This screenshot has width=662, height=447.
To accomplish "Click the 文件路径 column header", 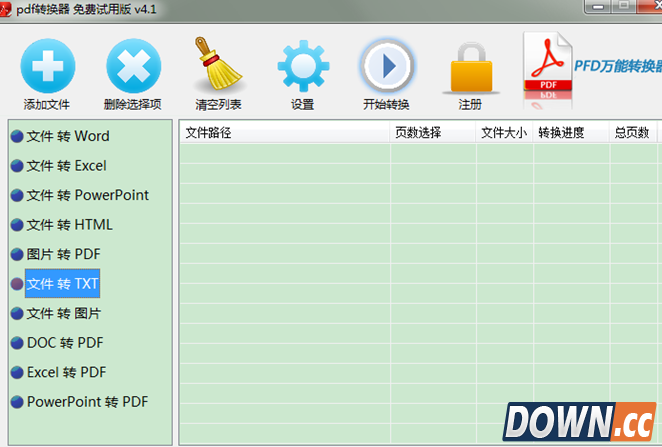I will pyautogui.click(x=285, y=133).
